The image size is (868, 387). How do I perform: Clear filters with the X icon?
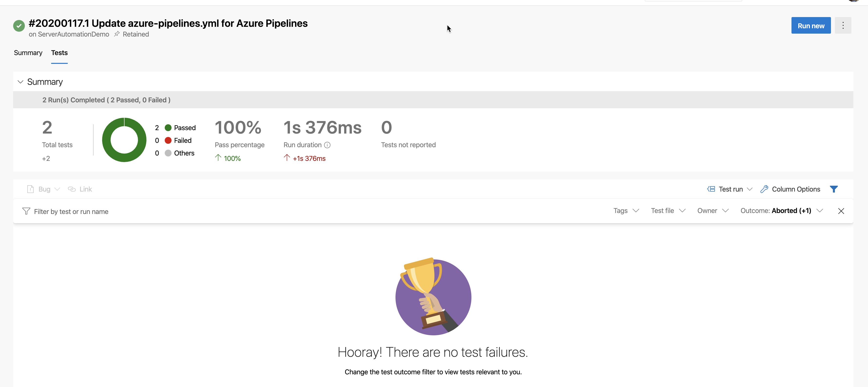click(x=841, y=211)
